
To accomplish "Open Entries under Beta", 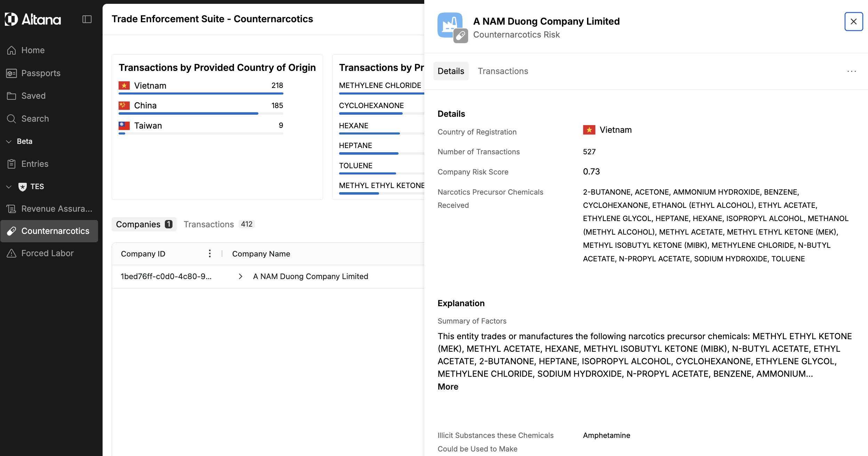I will [x=34, y=164].
